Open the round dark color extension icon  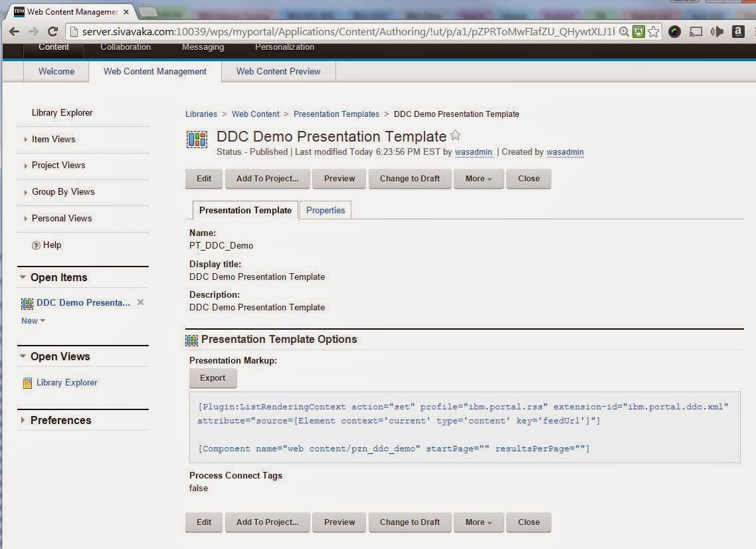tap(674, 32)
